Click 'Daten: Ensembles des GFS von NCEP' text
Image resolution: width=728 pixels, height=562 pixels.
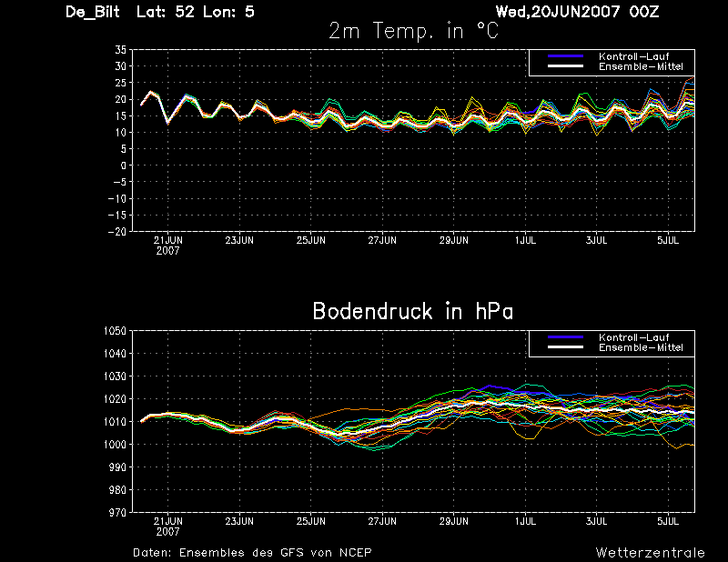pos(252,553)
